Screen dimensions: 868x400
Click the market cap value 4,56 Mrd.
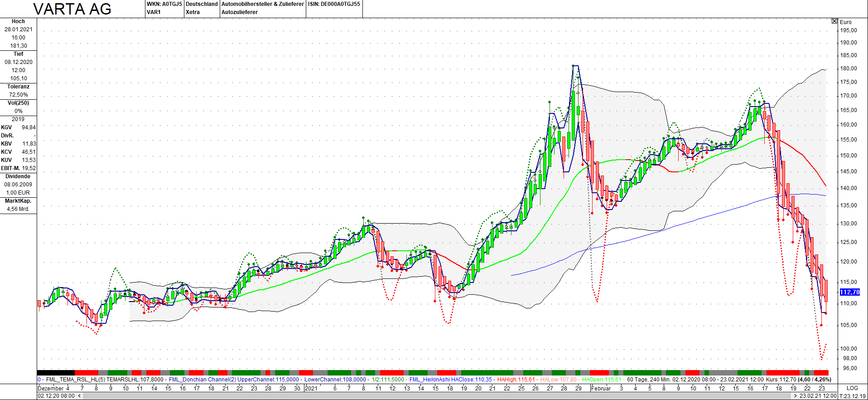click(18, 209)
